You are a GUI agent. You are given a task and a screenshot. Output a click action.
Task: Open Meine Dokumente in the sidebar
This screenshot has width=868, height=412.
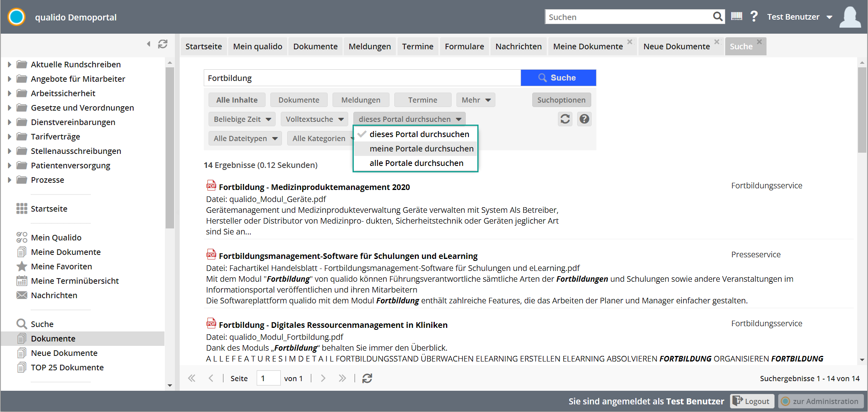(59, 252)
